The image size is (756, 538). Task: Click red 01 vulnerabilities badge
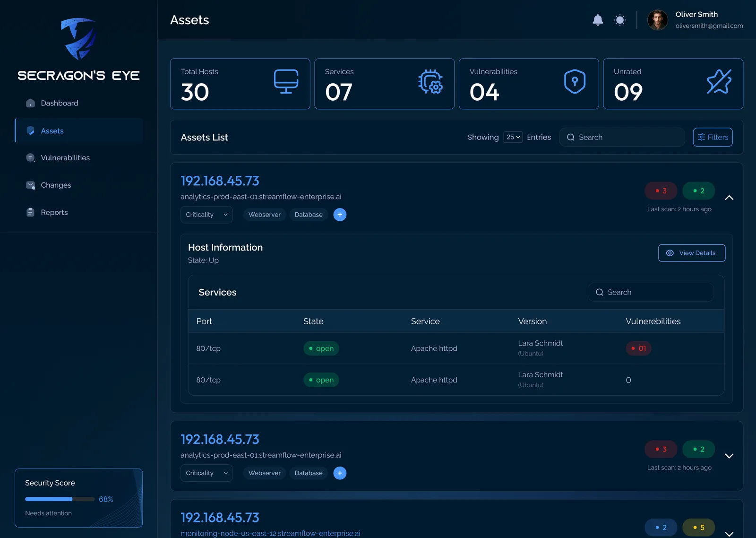coord(638,348)
